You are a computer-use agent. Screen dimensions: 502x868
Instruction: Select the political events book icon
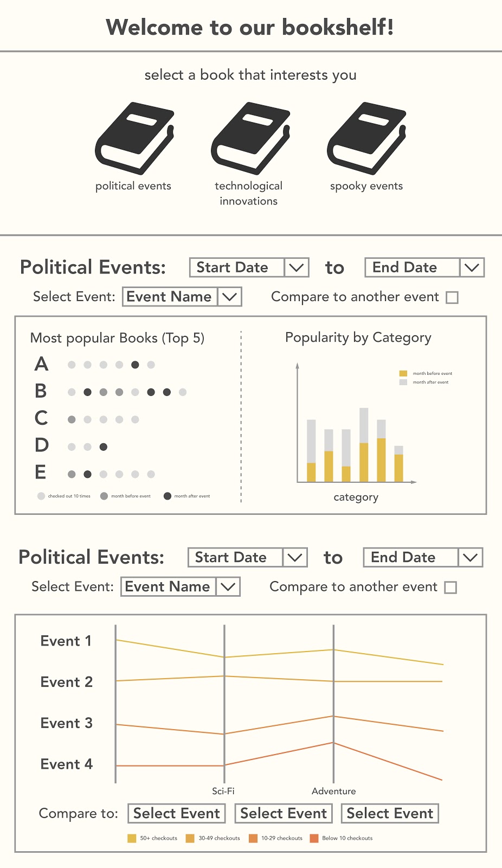coord(134,138)
